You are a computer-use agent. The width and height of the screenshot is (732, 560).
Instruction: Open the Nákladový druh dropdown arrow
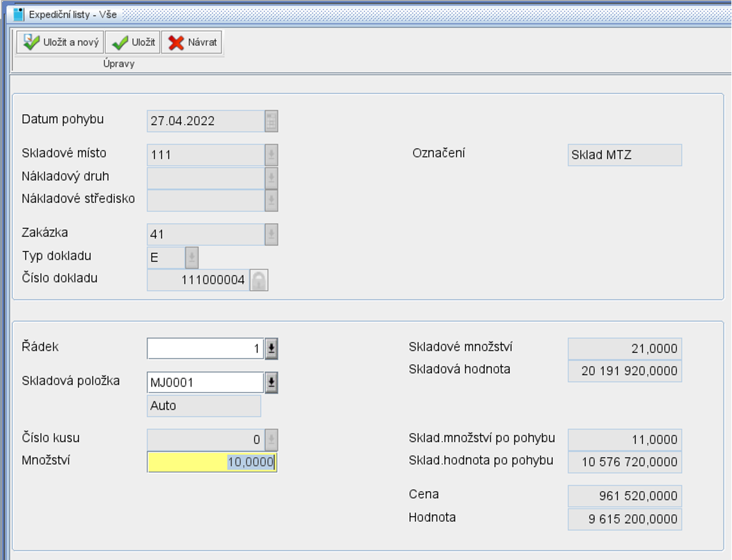pos(271,178)
